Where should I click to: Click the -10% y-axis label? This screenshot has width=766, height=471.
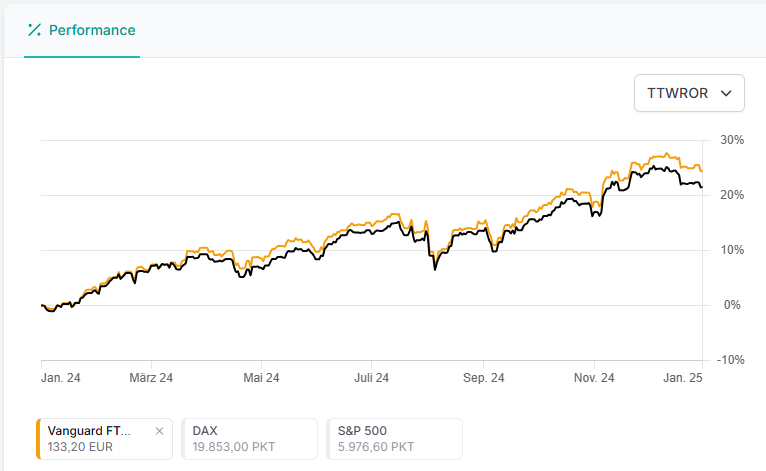[x=732, y=360]
